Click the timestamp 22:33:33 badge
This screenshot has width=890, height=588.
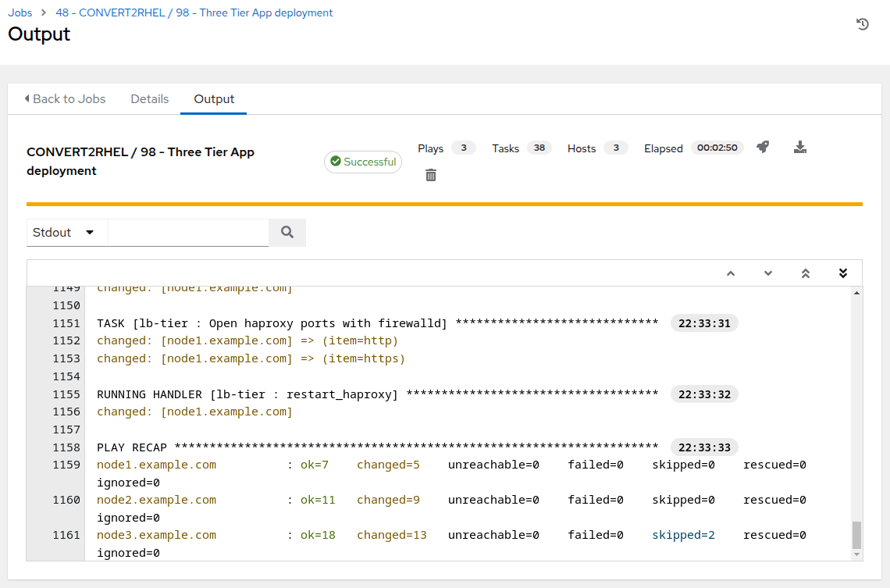coord(704,447)
